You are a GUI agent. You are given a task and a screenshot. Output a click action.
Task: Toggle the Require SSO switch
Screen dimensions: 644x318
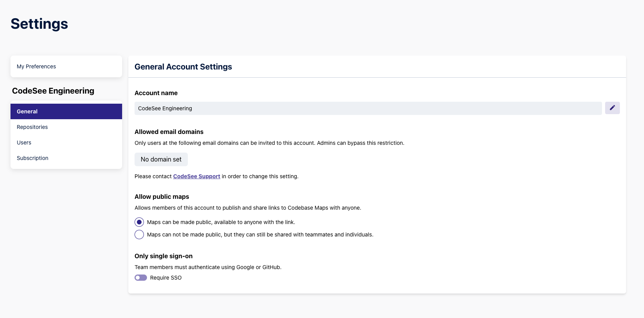pyautogui.click(x=141, y=278)
